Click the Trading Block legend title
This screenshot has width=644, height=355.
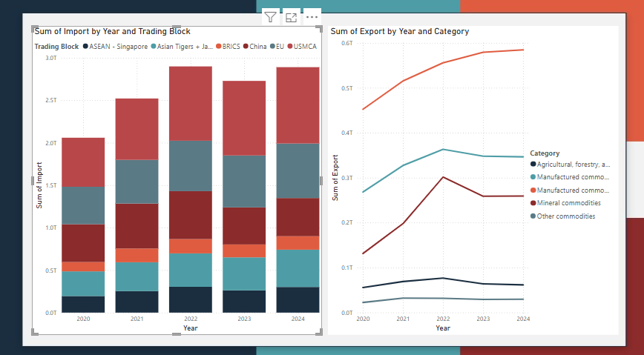pyautogui.click(x=56, y=47)
